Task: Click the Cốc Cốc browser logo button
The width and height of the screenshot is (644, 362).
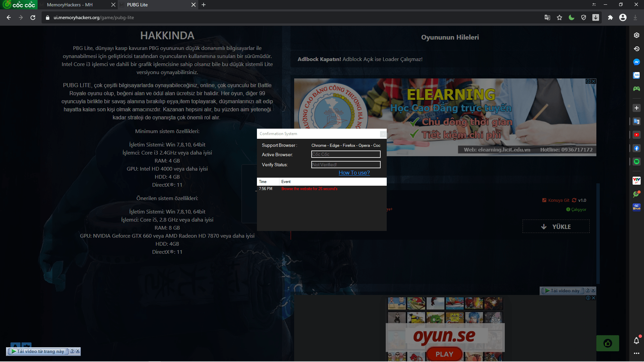Action: point(19,5)
